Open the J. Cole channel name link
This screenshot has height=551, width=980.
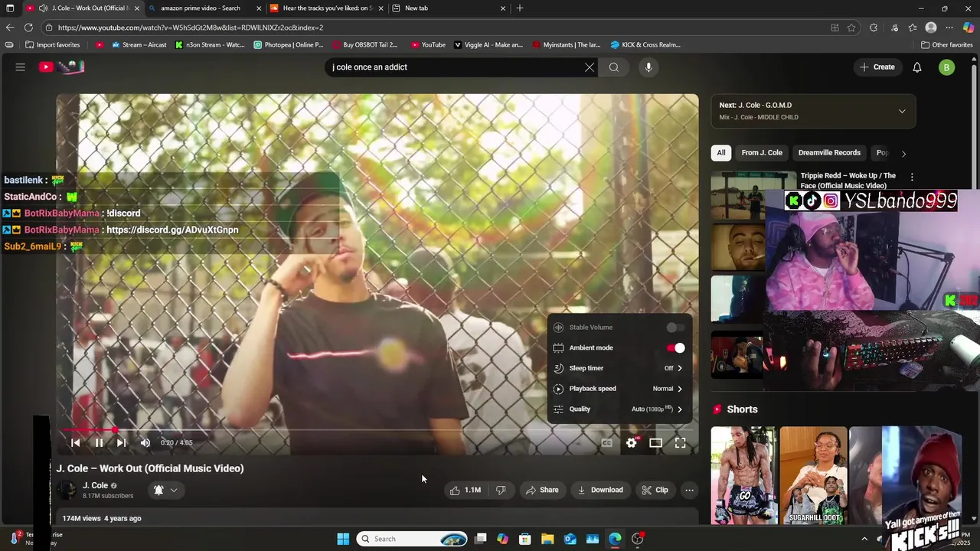click(95, 485)
